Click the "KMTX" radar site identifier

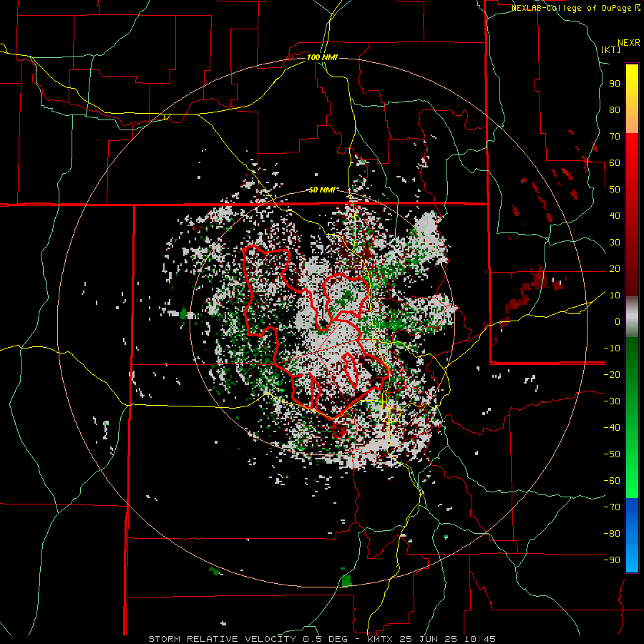click(379, 639)
